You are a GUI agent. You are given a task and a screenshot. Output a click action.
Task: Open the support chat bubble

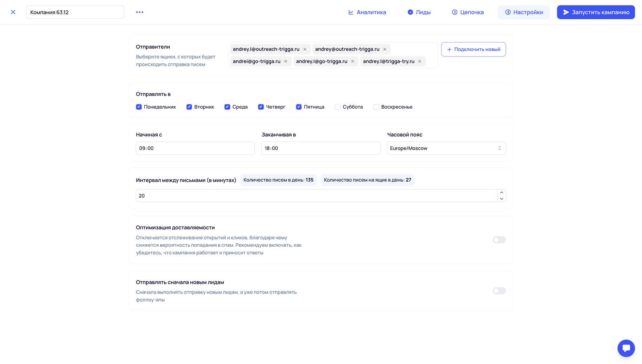626,348
